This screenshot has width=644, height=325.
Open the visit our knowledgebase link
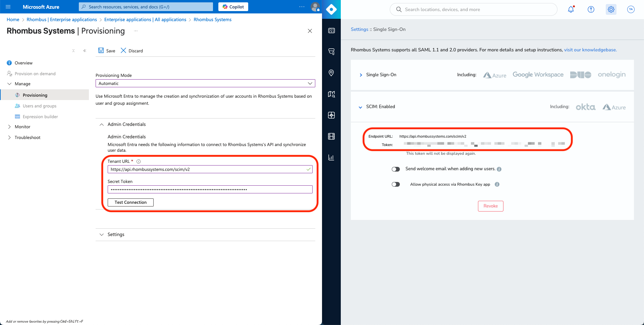tap(590, 50)
